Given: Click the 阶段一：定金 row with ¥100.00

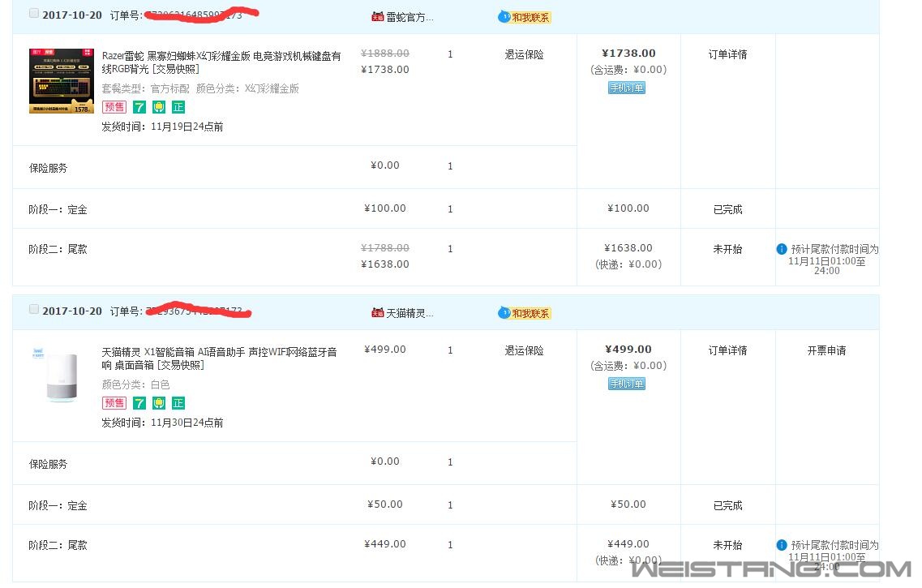Looking at the screenshot, I should point(446,208).
